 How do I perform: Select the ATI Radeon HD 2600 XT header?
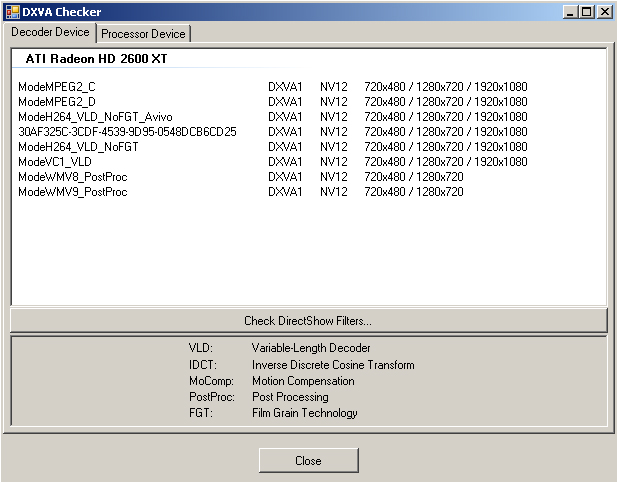pos(96,59)
